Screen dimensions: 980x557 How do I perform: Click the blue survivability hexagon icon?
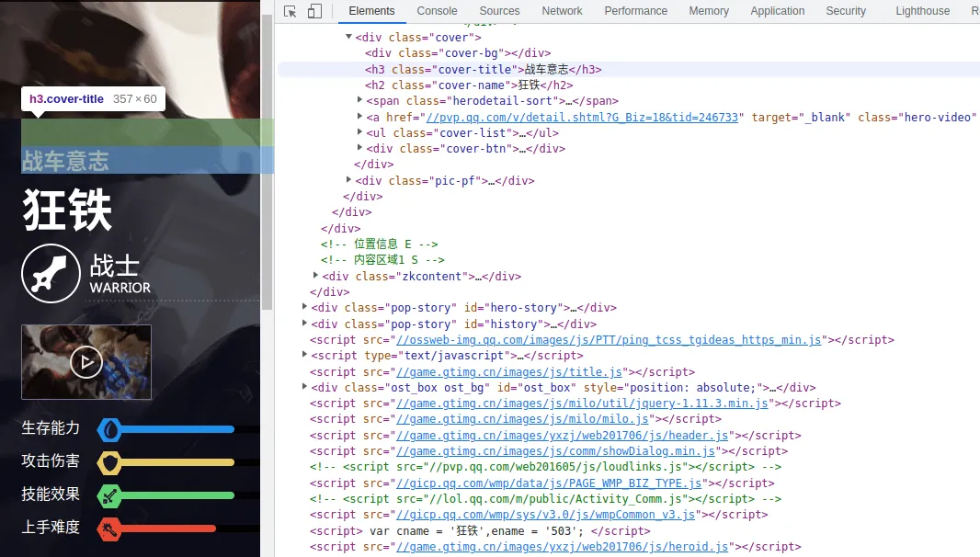[x=109, y=429]
